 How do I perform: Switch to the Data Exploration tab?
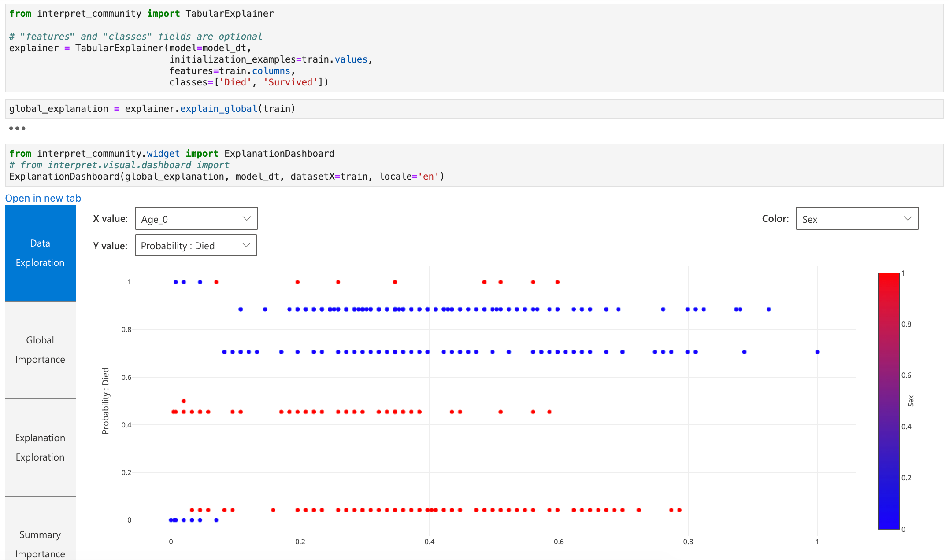pyautogui.click(x=40, y=253)
